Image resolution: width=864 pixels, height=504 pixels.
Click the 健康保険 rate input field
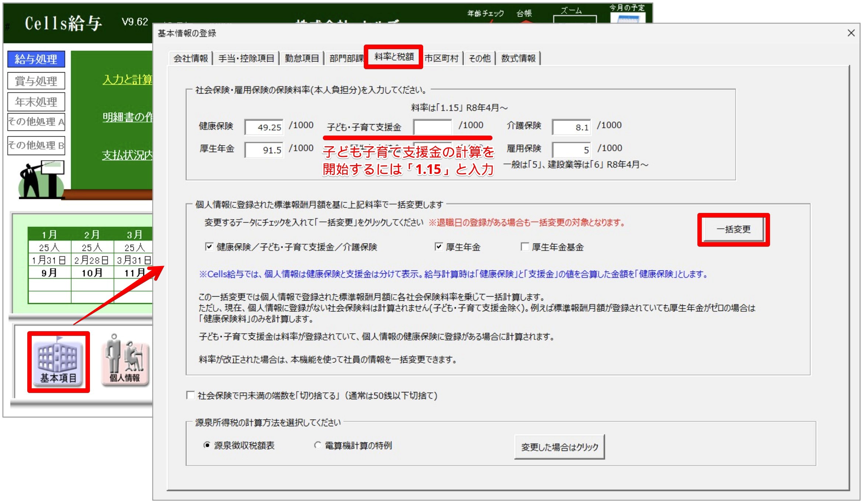tap(264, 127)
